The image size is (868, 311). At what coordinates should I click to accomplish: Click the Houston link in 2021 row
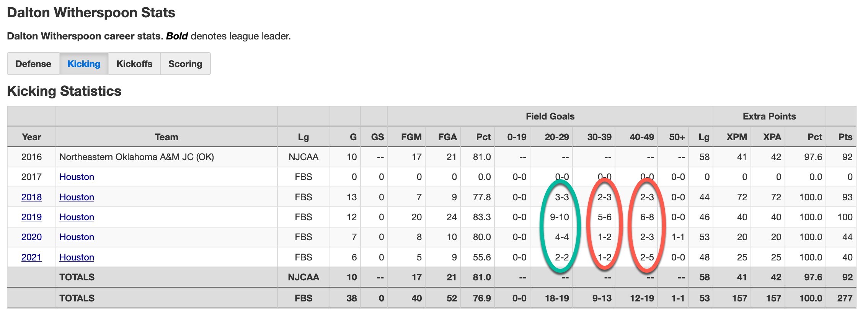[77, 257]
